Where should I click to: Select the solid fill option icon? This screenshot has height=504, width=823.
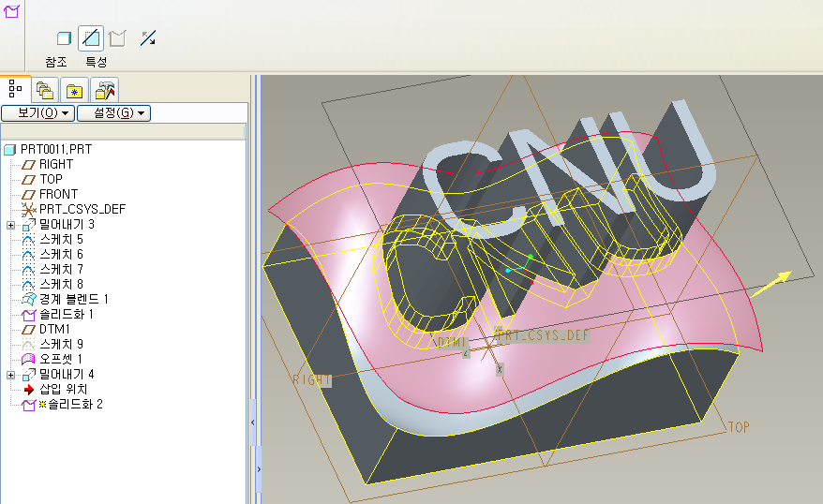click(64, 38)
